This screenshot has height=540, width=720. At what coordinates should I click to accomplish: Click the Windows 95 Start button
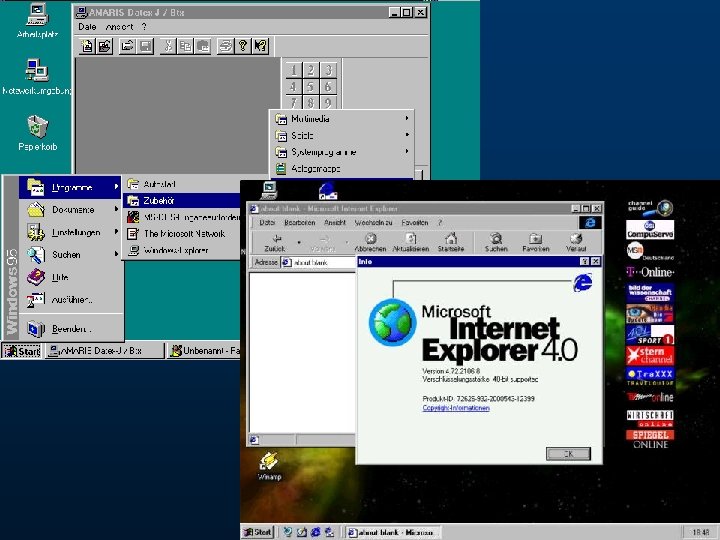tap(22, 351)
